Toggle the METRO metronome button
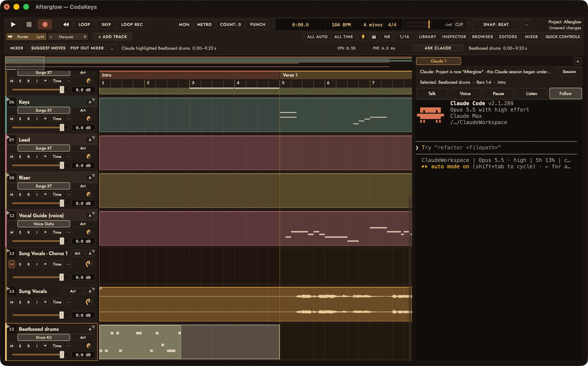The image size is (588, 366). click(204, 24)
